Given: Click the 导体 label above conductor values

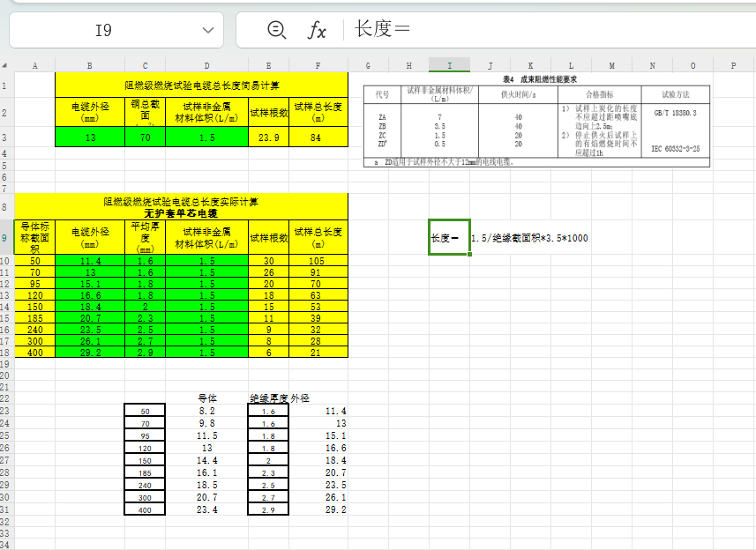Looking at the screenshot, I should click(x=207, y=398).
